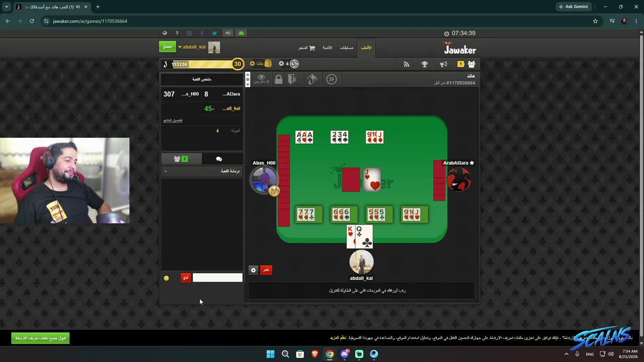Open the تعلم المزيد learn more link
The height and width of the screenshot is (362, 644).
(x=338, y=338)
